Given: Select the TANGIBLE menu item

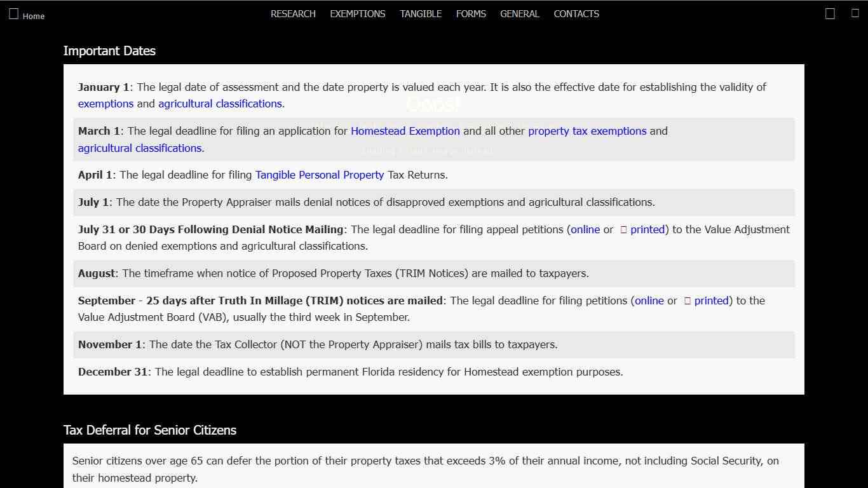Looking at the screenshot, I should coord(421,14).
